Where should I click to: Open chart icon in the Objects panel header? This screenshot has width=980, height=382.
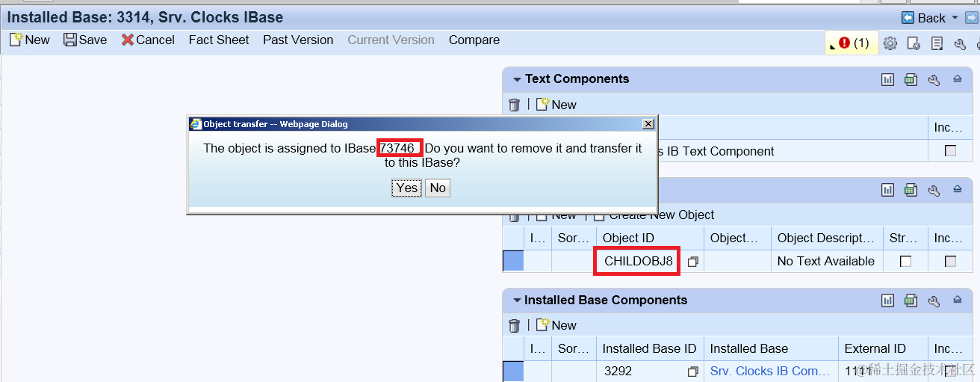[x=887, y=190]
